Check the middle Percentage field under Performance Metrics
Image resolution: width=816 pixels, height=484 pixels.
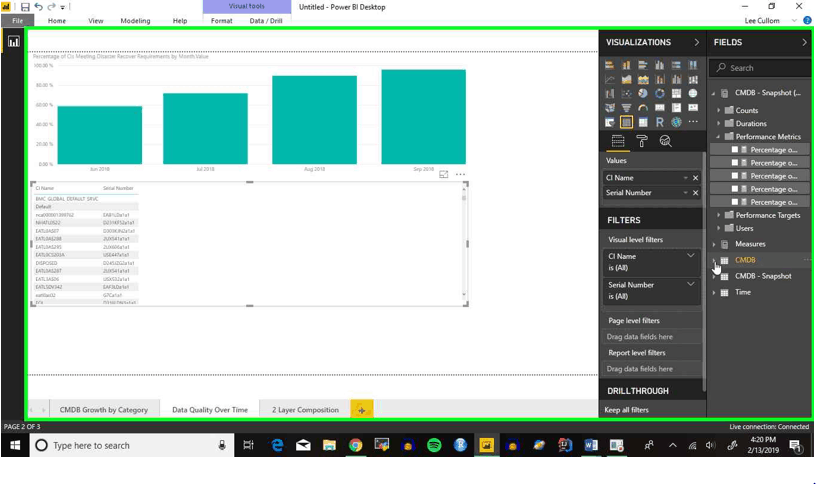click(x=735, y=176)
